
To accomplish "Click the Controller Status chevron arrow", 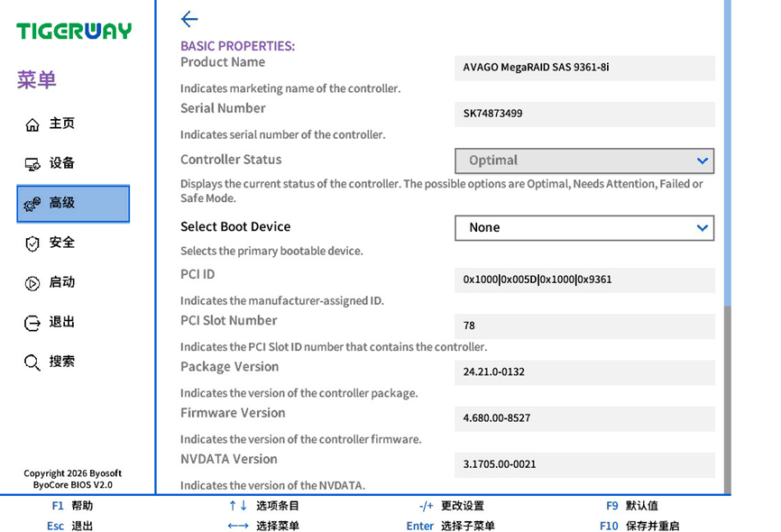I will [x=703, y=161].
